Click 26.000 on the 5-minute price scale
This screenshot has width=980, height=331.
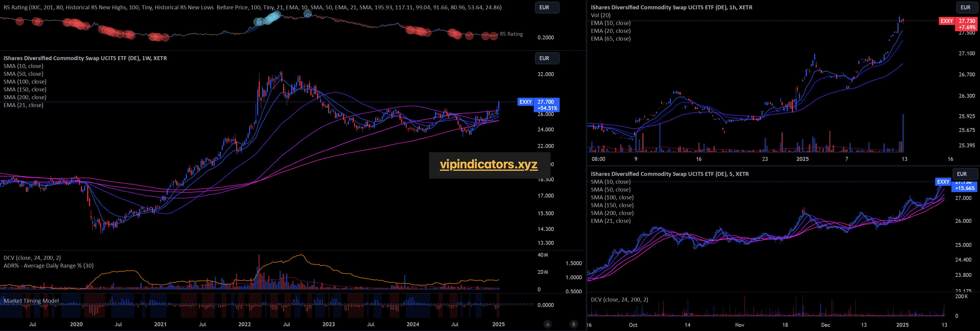pos(963,221)
